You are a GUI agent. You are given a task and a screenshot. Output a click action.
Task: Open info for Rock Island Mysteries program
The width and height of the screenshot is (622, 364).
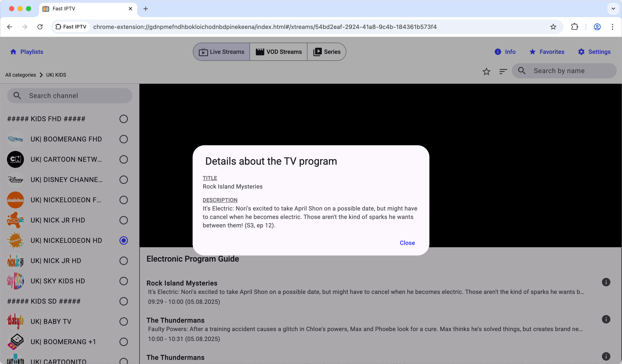tap(606, 282)
